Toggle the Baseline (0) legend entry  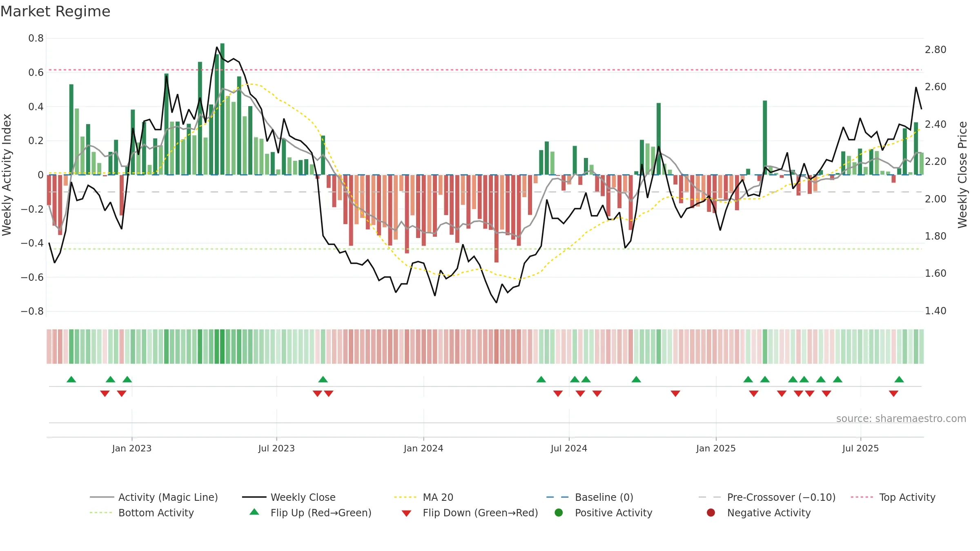[x=590, y=497]
